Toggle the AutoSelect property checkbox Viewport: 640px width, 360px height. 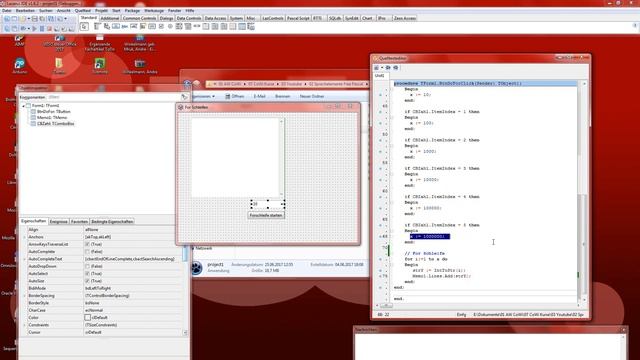pyautogui.click(x=87, y=273)
